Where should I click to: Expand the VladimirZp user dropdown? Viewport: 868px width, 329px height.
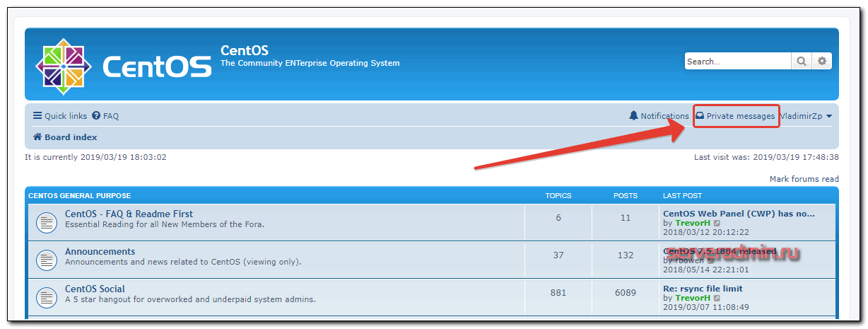(x=806, y=116)
